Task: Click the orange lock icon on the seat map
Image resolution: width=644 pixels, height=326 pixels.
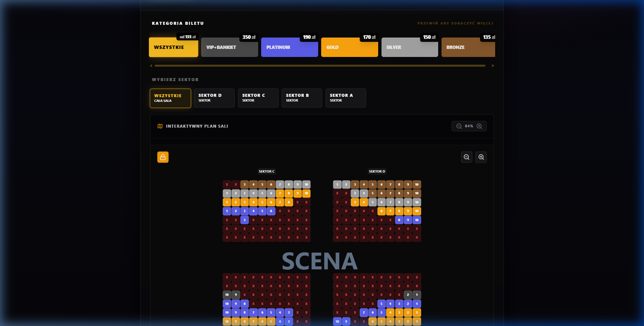Action: (163, 157)
